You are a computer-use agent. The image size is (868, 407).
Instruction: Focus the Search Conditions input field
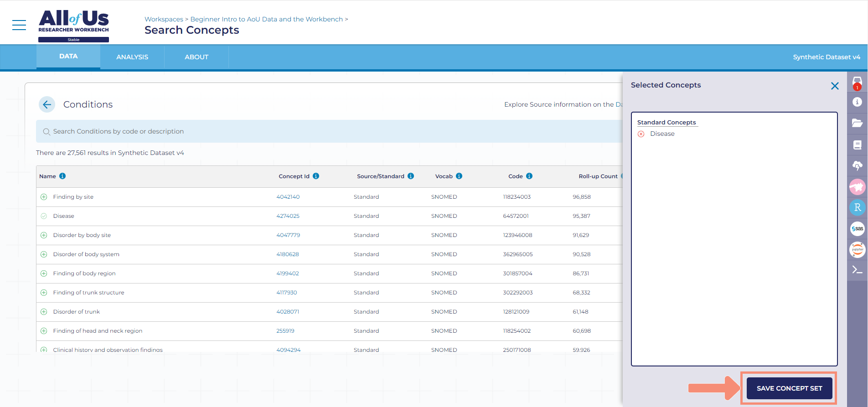coord(329,131)
